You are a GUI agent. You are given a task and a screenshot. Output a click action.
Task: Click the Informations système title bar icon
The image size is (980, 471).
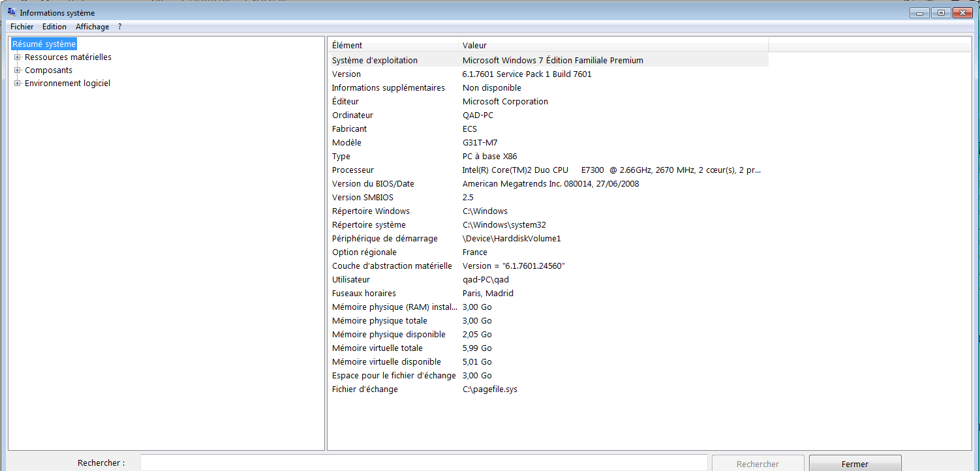[12, 12]
